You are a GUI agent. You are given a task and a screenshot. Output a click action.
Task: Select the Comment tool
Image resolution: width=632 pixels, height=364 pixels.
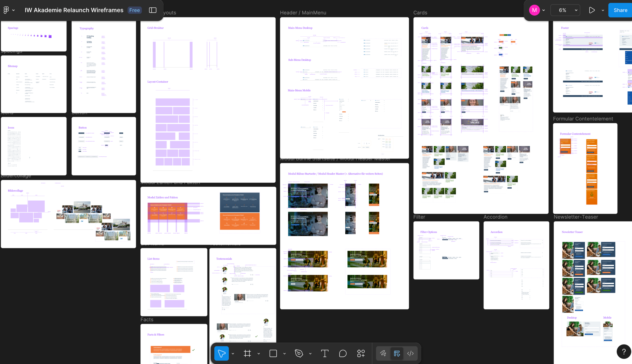pyautogui.click(x=343, y=353)
